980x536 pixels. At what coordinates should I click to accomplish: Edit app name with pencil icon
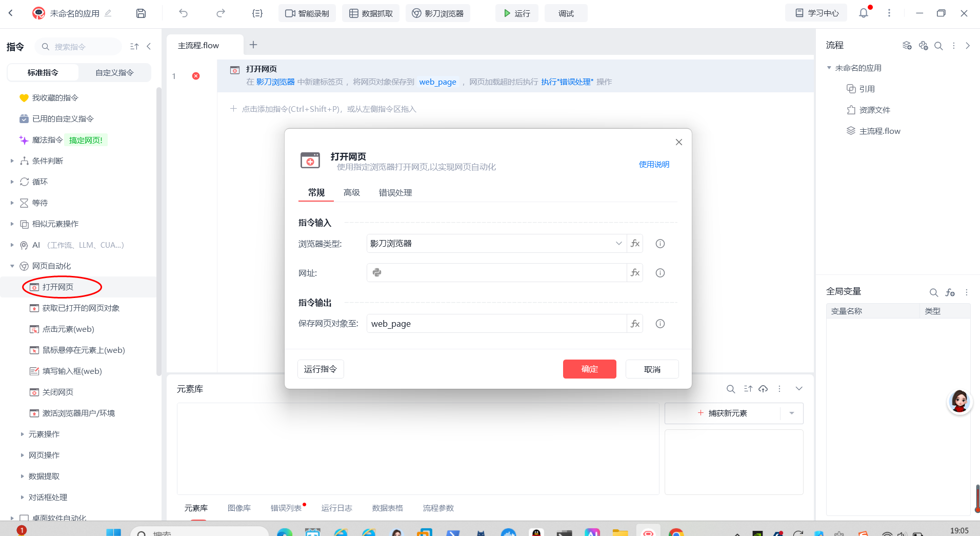(x=108, y=13)
